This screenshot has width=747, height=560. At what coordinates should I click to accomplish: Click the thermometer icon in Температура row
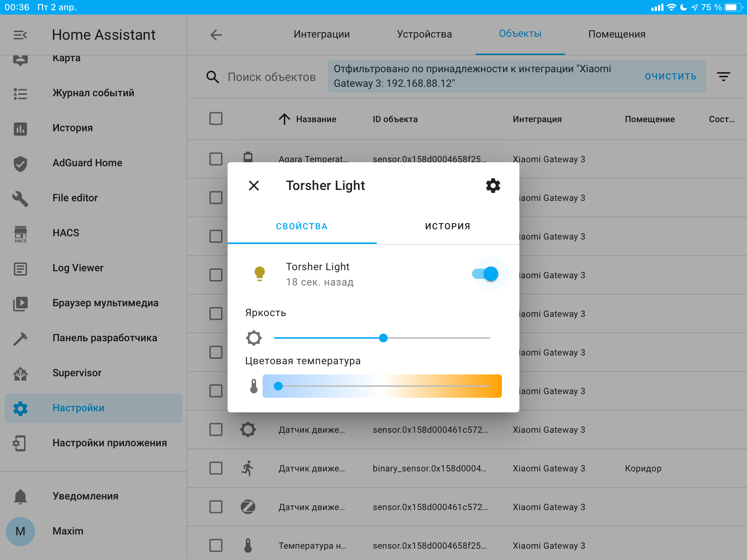(248, 545)
